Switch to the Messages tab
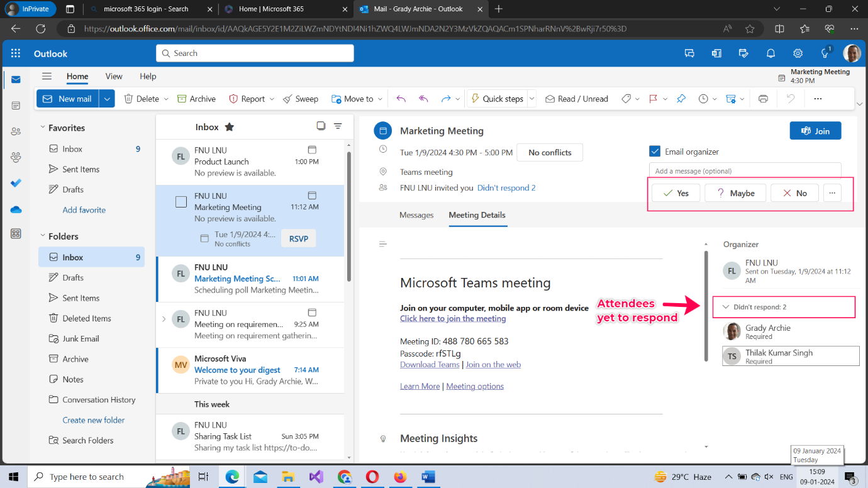Screen dimensions: 868x488 tap(416, 215)
